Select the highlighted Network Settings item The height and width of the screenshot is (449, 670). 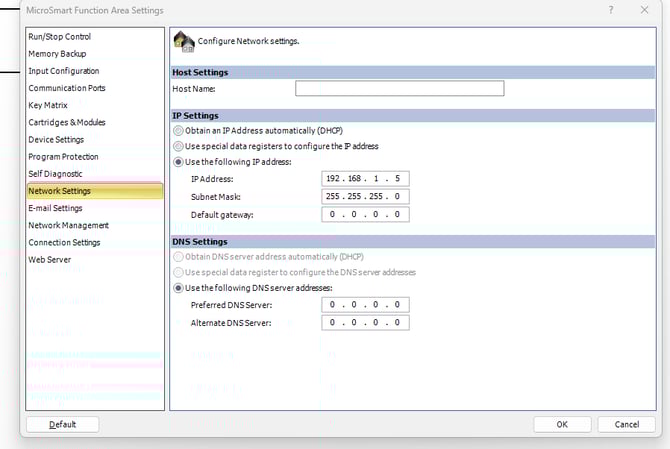[95, 191]
